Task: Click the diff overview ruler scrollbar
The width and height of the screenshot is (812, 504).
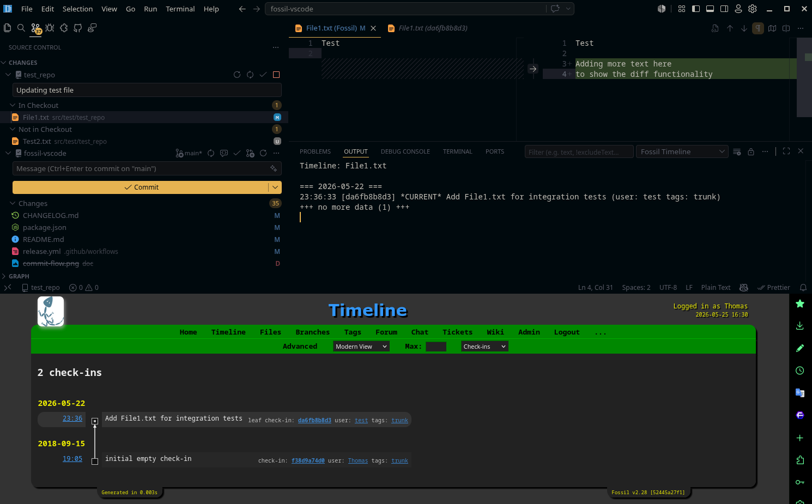Action: [804, 77]
